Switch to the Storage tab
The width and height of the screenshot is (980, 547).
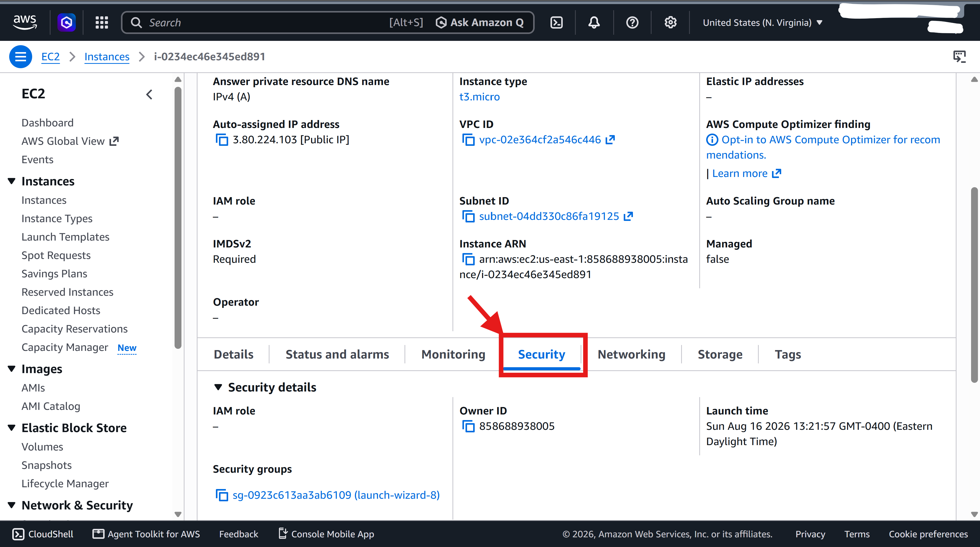(720, 354)
